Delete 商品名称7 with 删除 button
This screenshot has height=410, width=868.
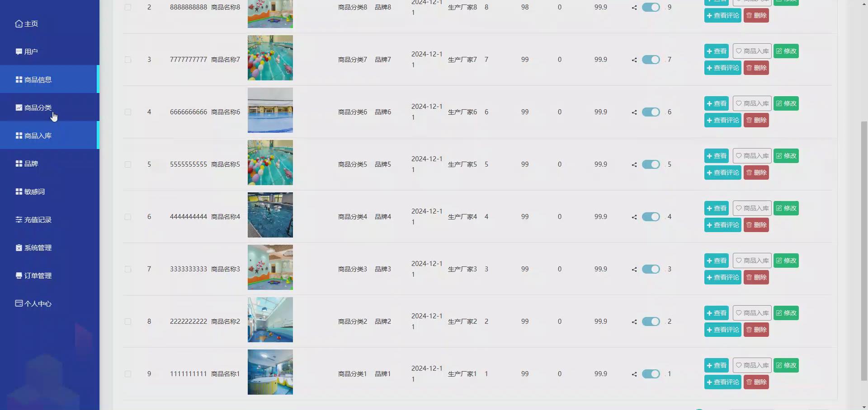pos(756,68)
